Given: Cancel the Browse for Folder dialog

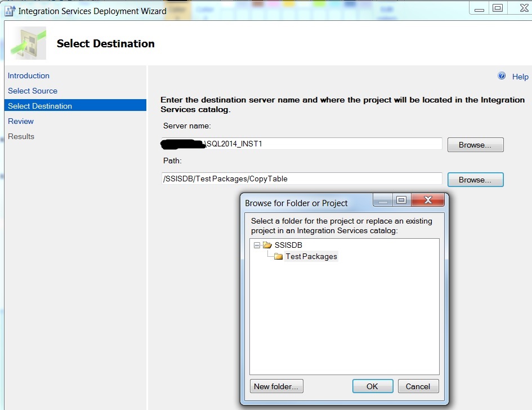Looking at the screenshot, I should pos(418,386).
